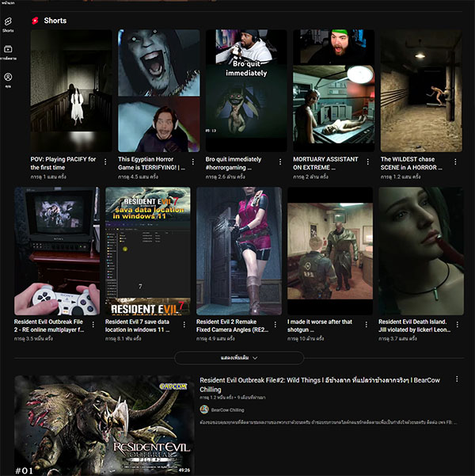Screen dimensions: 475x476
Task: Open Subscriptions icon in the left sidebar
Action: [x=8, y=52]
